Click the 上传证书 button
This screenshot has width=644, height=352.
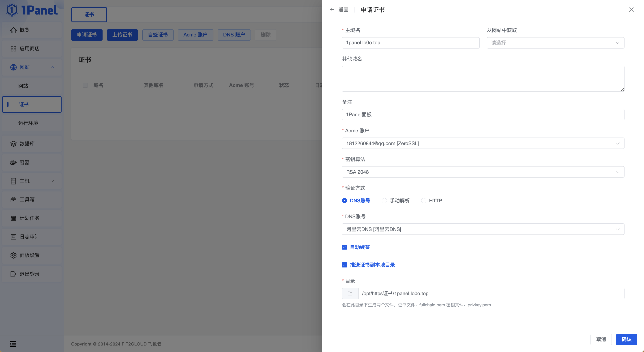point(122,35)
